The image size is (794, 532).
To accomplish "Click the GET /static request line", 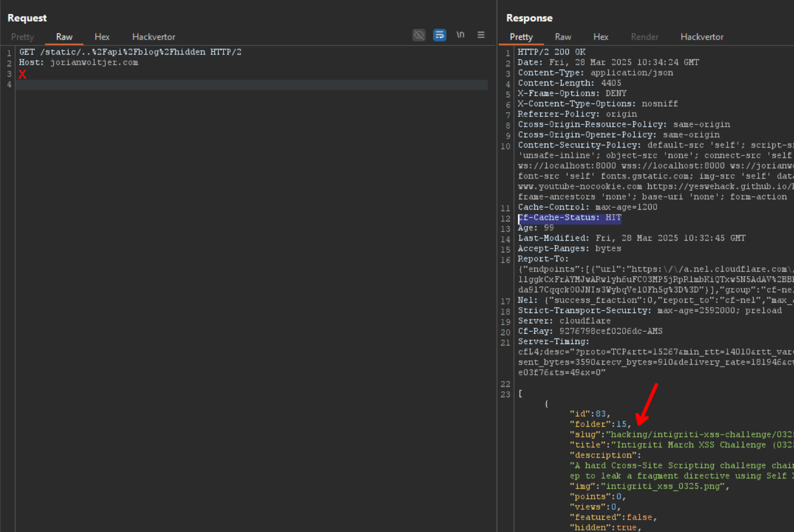I will [x=130, y=52].
